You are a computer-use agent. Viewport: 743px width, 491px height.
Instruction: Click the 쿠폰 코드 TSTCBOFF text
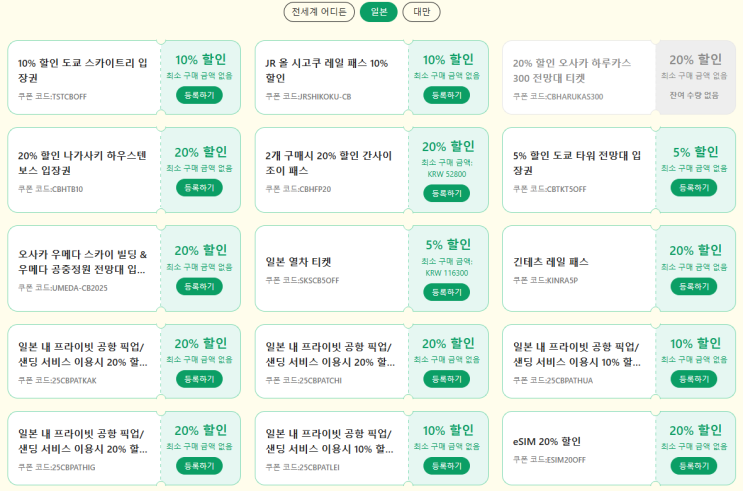[x=53, y=97]
